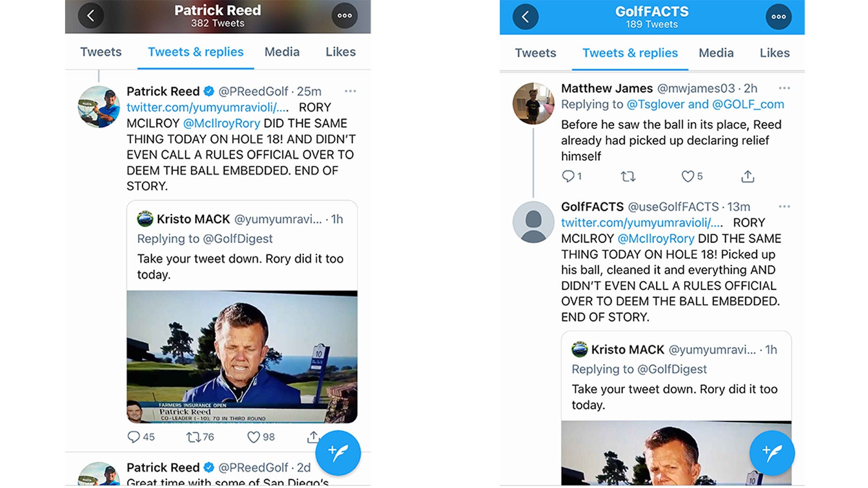Screen dimensions: 868x488
Task: Expand options for GolfFACTS 13m tweet
Action: (784, 207)
